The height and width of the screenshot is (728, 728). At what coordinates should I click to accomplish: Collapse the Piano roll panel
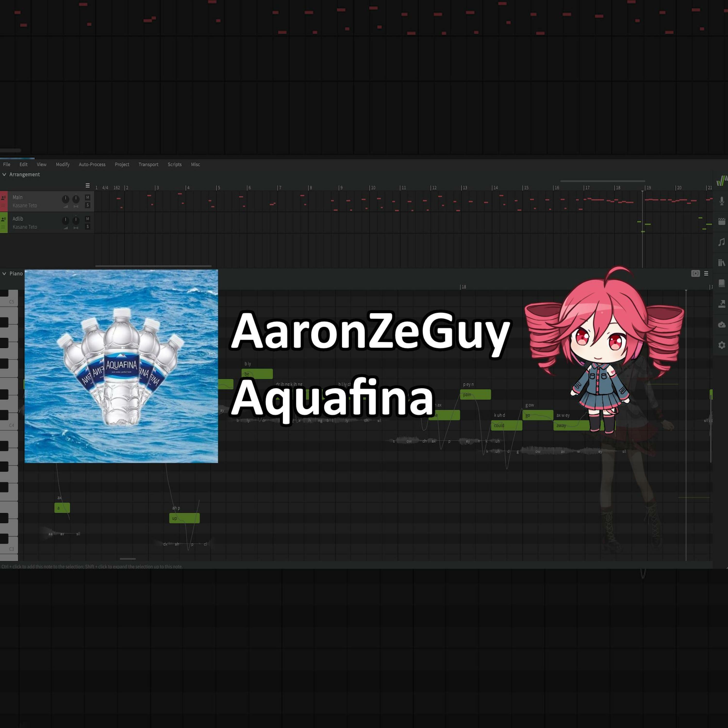(4, 273)
